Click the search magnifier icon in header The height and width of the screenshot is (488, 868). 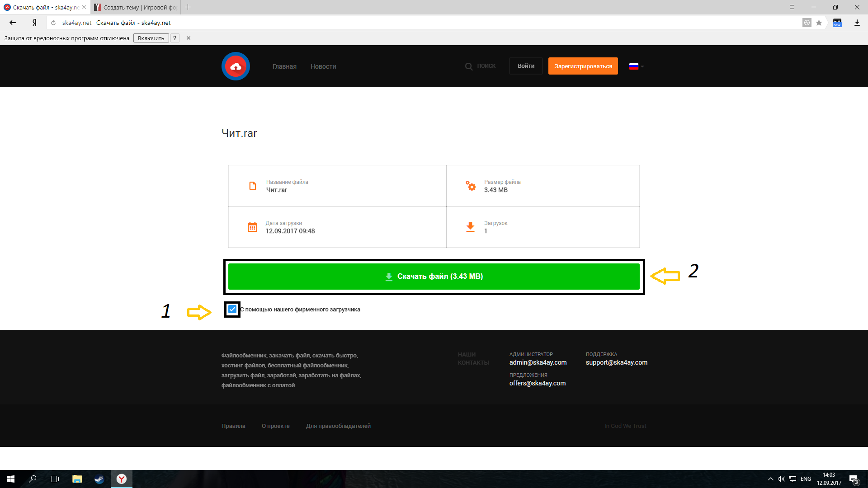click(469, 66)
